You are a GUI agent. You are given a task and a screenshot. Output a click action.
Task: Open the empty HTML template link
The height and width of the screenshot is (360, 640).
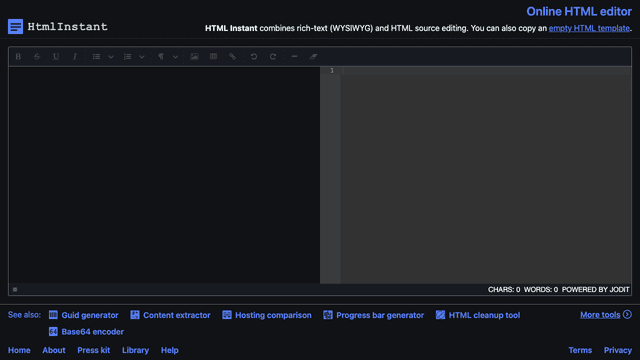click(589, 28)
